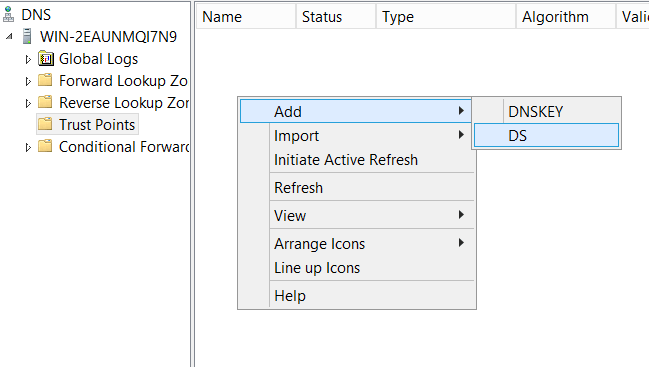The width and height of the screenshot is (649, 367).
Task: Select the Forward Lookup Zones label
Action: 123,81
